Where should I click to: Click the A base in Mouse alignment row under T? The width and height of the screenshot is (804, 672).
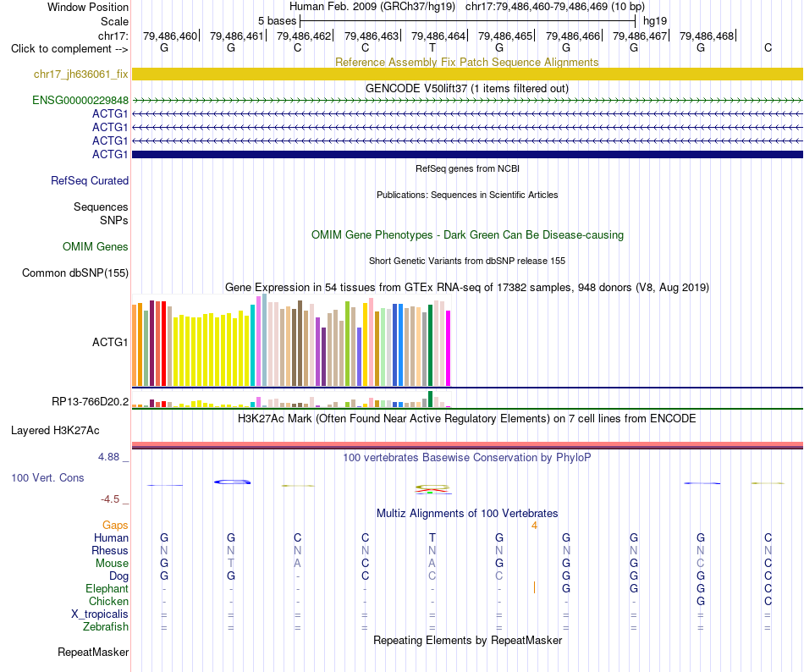tap(432, 564)
